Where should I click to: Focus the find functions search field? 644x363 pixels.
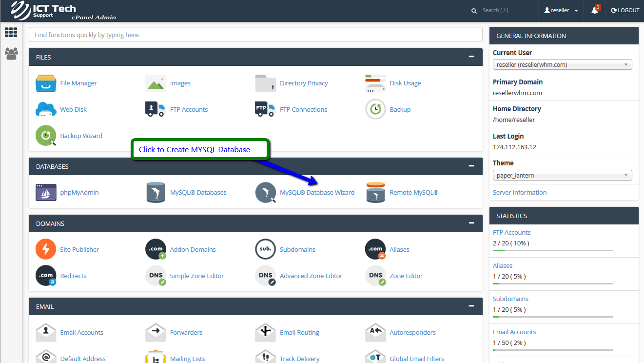click(x=255, y=35)
